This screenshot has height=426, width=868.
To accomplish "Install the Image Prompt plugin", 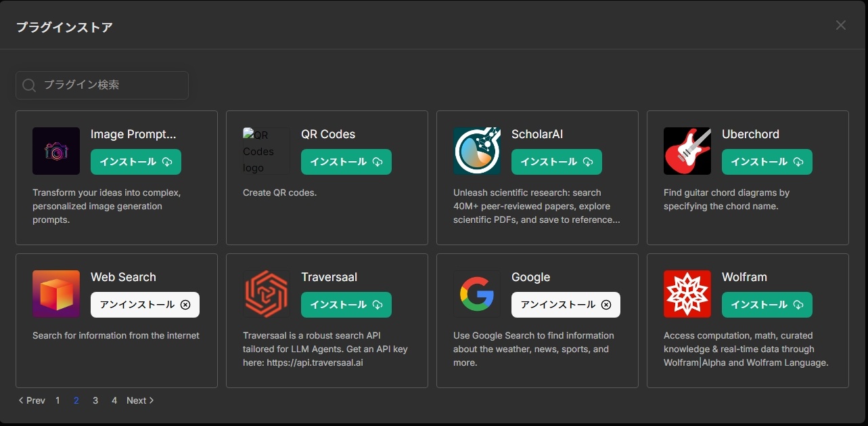I will (136, 162).
